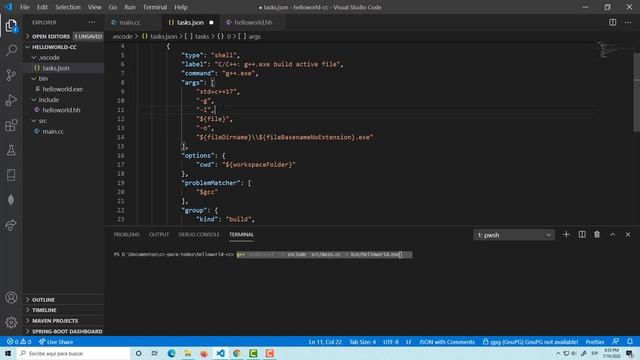
Task: Open the editor More Actions ellipsis
Action: [628, 22]
